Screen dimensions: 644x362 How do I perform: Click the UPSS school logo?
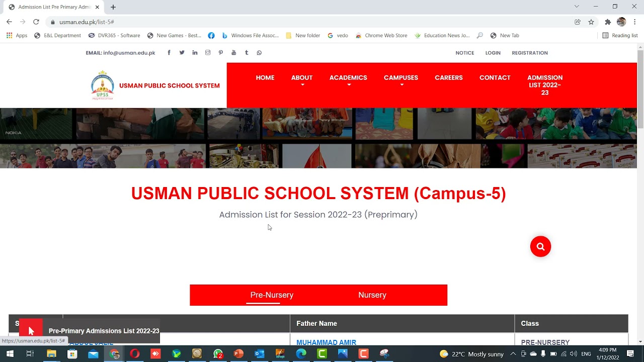pyautogui.click(x=103, y=85)
